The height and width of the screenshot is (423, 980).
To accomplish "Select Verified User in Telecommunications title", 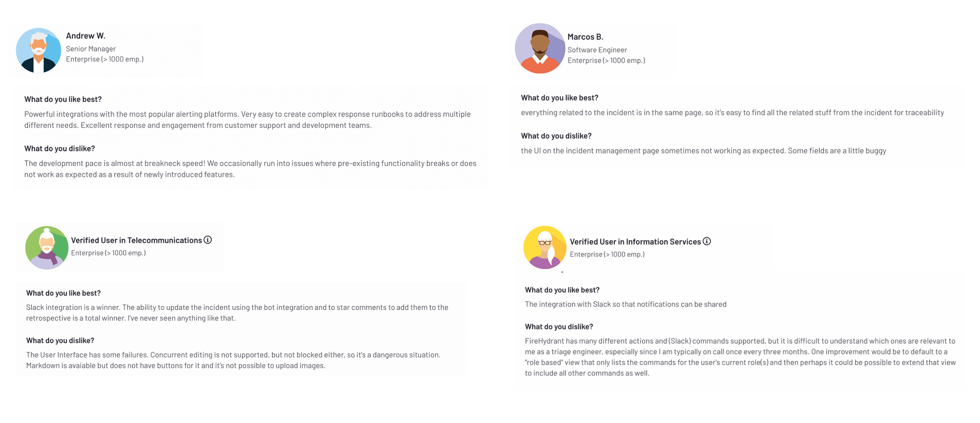I will (x=137, y=240).
